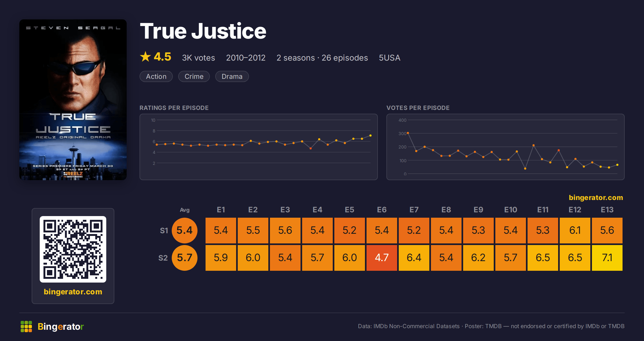Click the Bingerator brand name text
Screen dimensions: 644x341
pyautogui.click(x=61, y=327)
